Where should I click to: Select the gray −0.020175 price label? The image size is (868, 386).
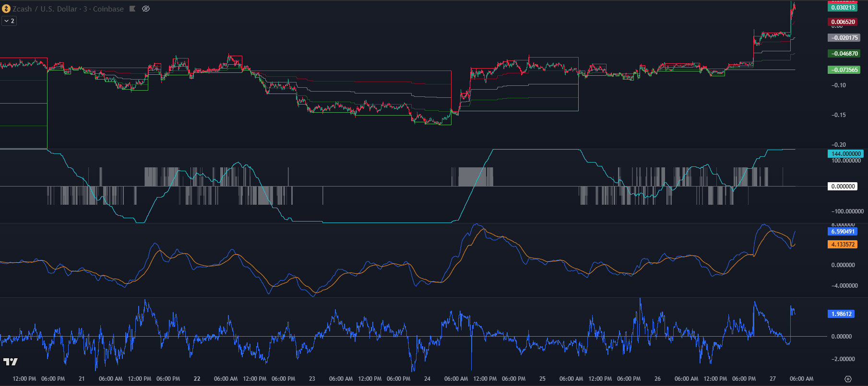[x=844, y=38]
